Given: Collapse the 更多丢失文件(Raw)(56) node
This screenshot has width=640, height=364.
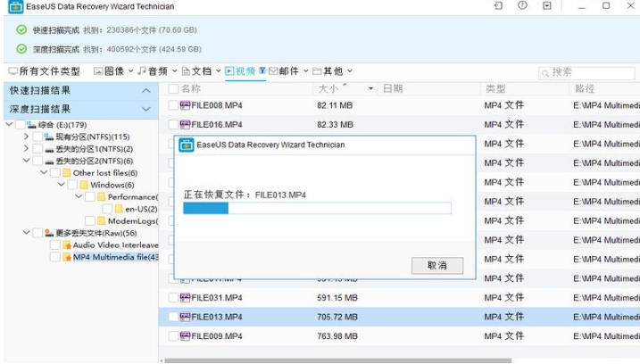Looking at the screenshot, I should [x=27, y=233].
